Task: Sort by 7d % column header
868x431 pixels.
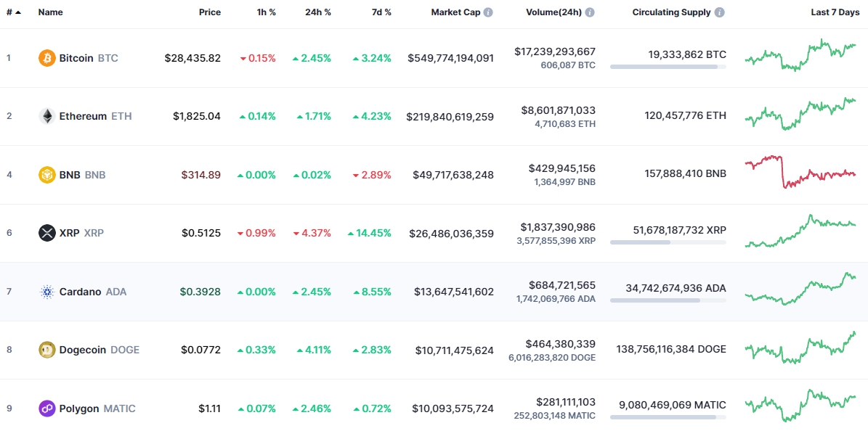Action: (380, 12)
